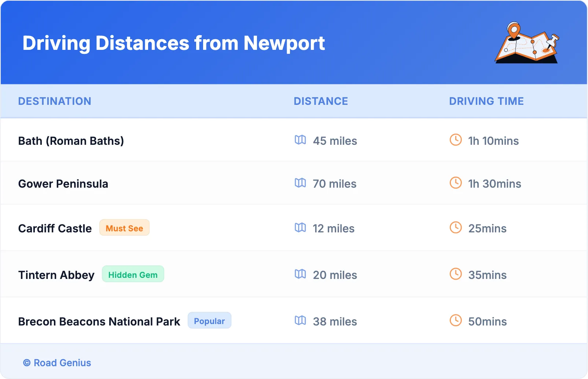Click the map icon next to 38 miles

click(300, 321)
